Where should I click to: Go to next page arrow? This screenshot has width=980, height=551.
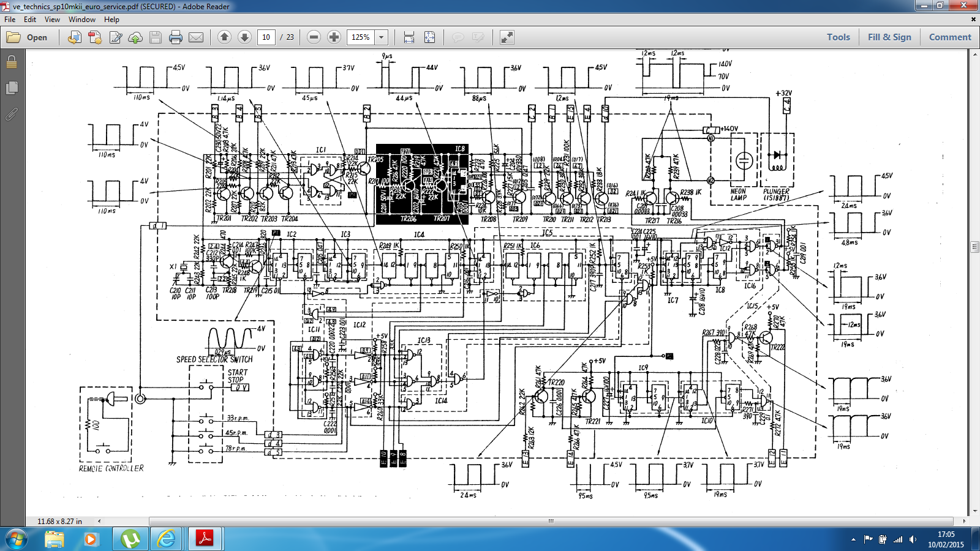coord(244,37)
